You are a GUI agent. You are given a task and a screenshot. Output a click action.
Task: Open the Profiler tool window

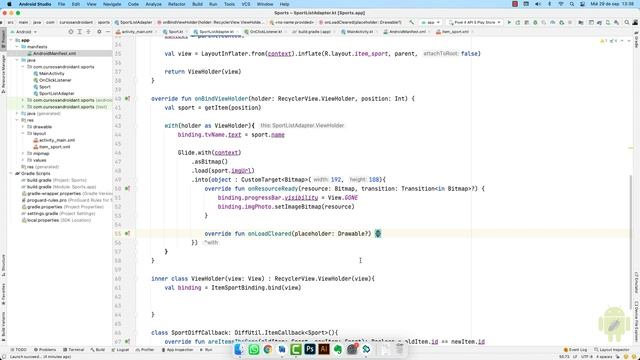pos(144,350)
